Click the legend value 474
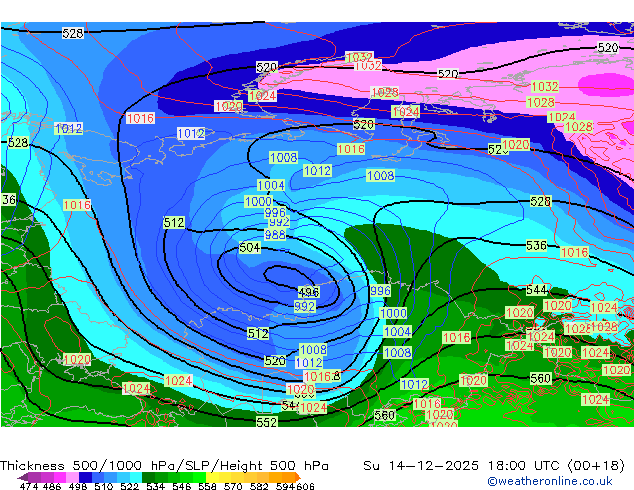 point(29,486)
